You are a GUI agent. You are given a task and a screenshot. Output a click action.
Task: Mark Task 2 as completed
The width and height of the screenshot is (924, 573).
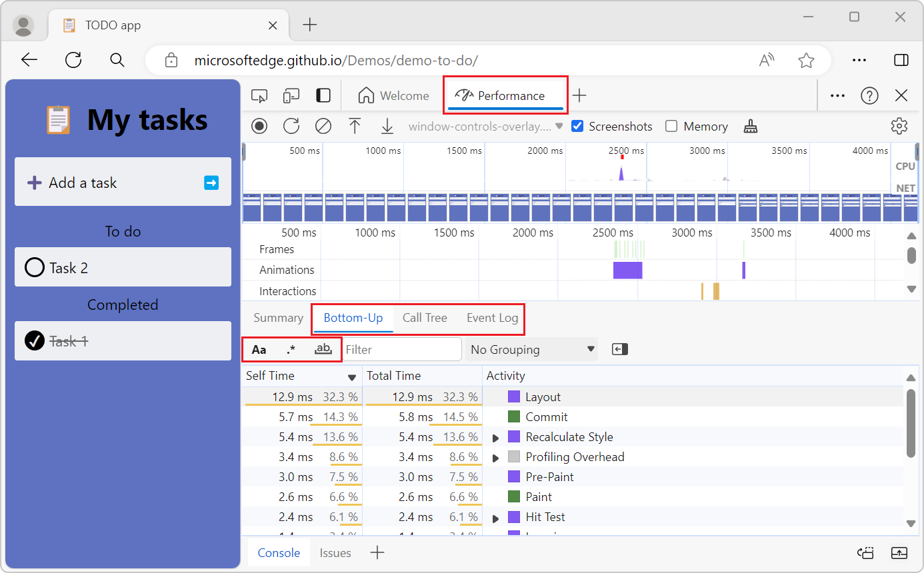tap(35, 267)
